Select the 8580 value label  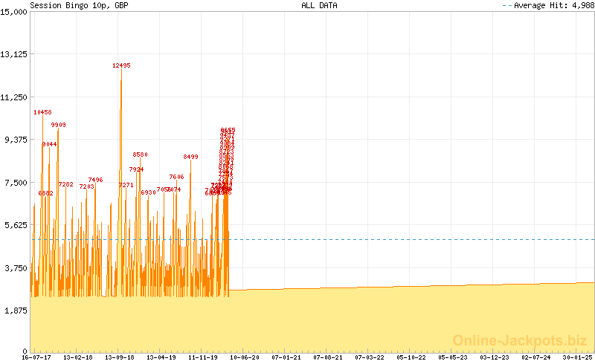(x=140, y=155)
